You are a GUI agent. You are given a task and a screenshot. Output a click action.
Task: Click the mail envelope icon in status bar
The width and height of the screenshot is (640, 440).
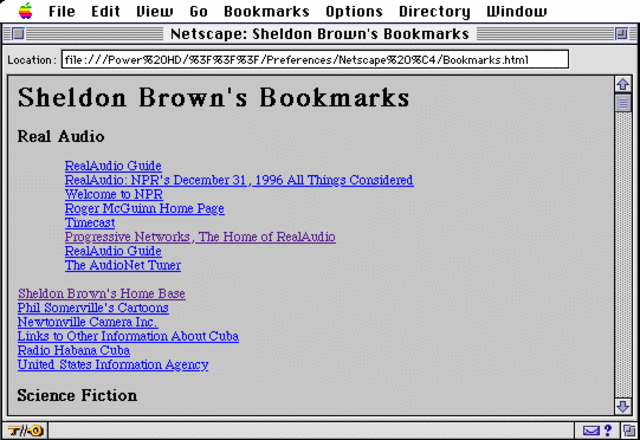click(591, 431)
